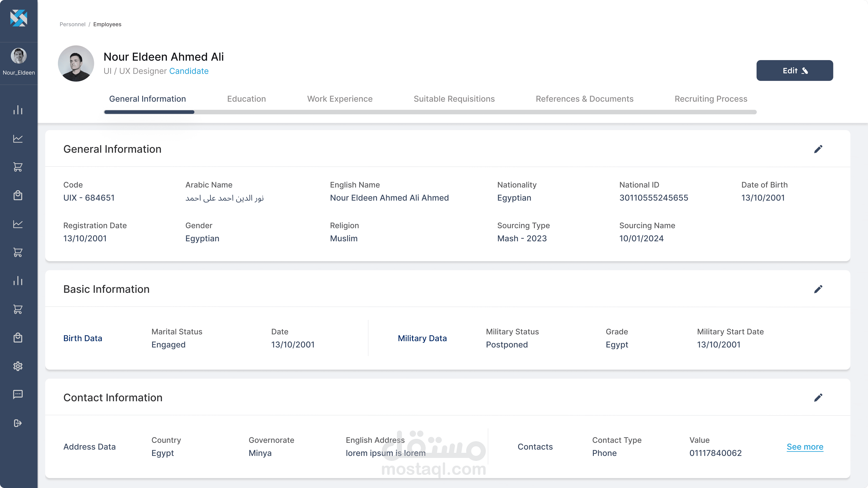Screen dimensions: 868x488
Task: Open the Recruiting Process tab
Action: [711, 99]
